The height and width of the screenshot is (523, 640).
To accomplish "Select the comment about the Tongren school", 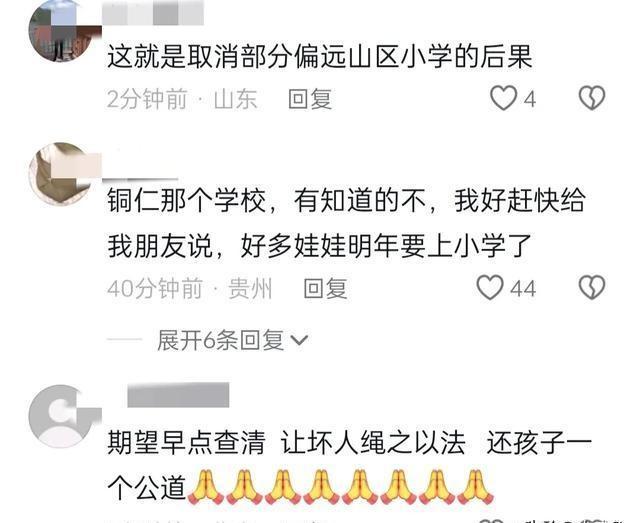I will click(x=347, y=223).
